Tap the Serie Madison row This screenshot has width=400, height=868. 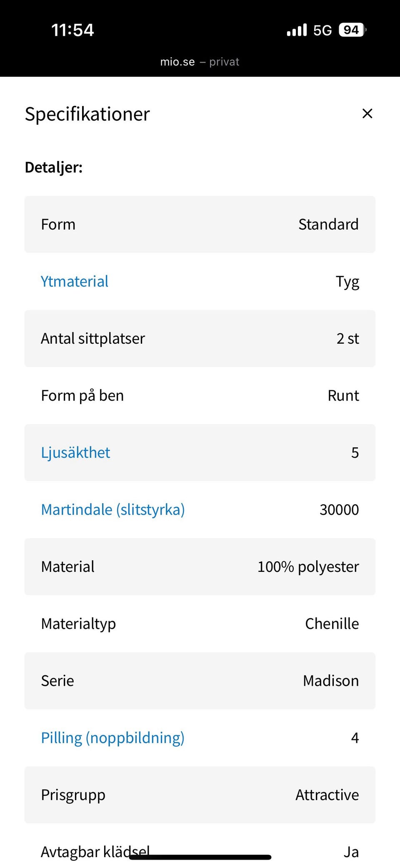pyautogui.click(x=200, y=681)
